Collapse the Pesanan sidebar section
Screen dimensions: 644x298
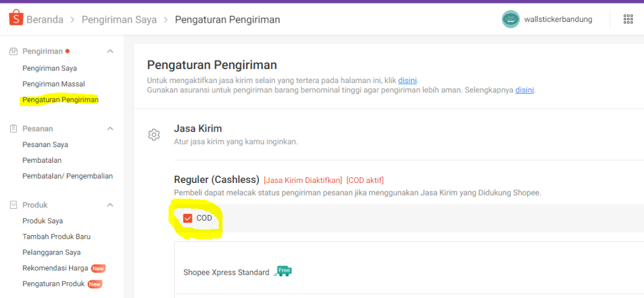(110, 128)
